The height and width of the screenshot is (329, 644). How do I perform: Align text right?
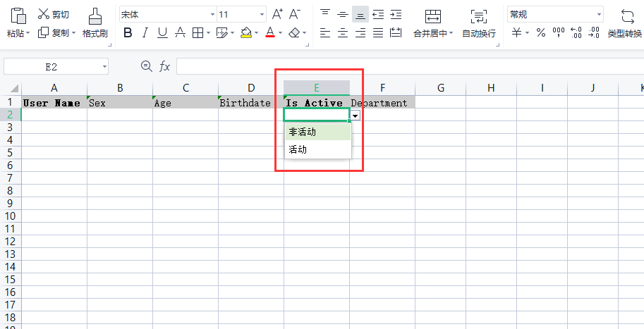coord(360,33)
